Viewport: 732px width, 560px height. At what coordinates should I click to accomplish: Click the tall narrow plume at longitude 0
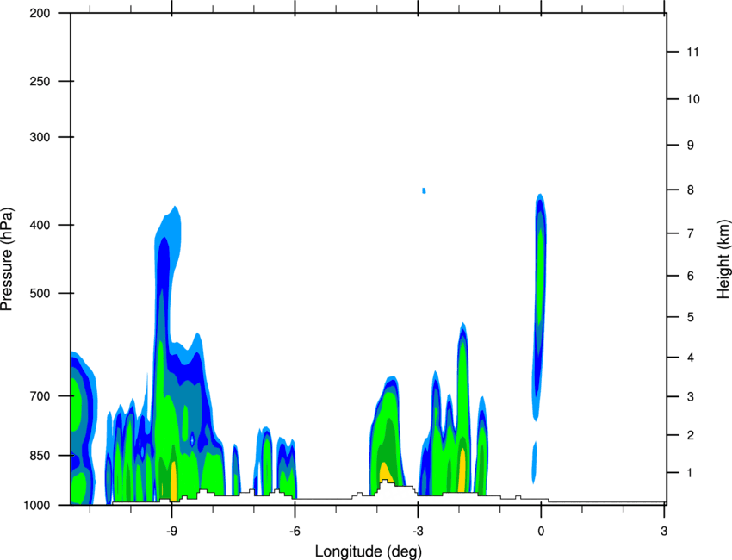(539, 307)
